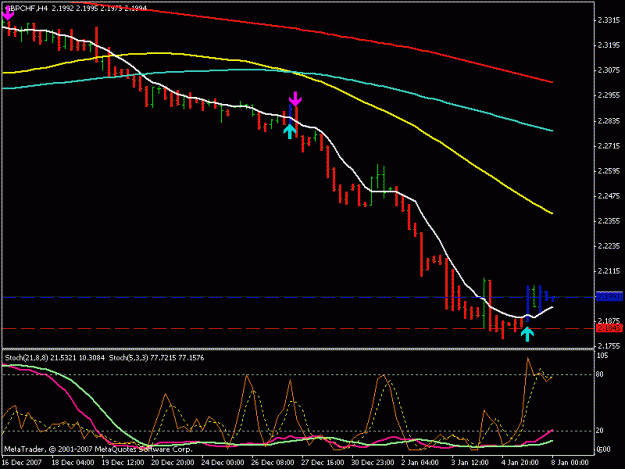Select the magenta down arrow above the 26 Dec candle
Image resolution: width=625 pixels, height=469 pixels.
pyautogui.click(x=295, y=99)
